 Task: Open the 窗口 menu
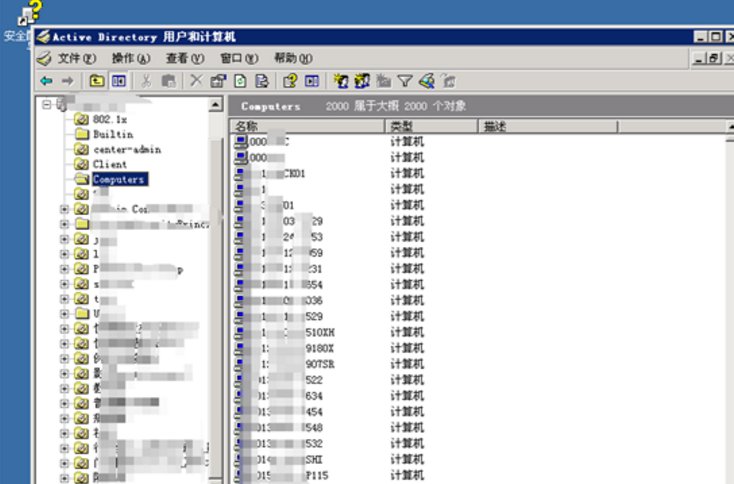click(x=239, y=59)
